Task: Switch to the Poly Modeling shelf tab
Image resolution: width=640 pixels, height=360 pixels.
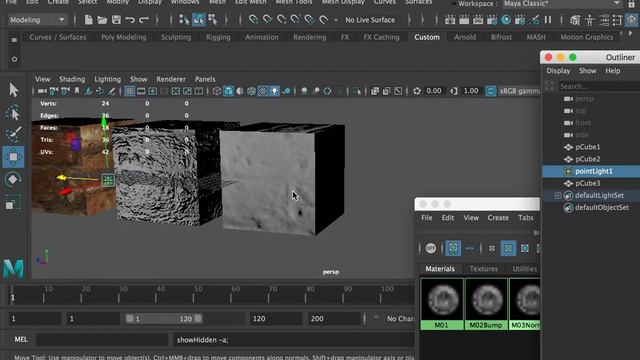Action: (123, 37)
